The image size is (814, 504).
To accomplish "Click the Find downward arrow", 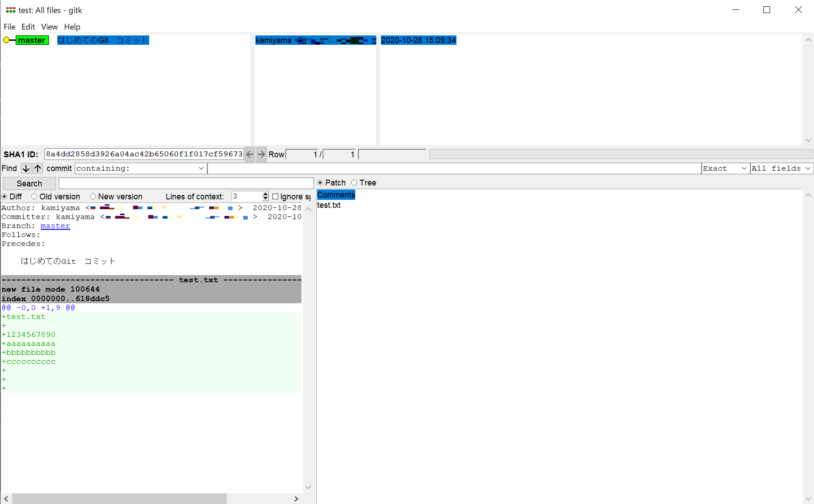I will (26, 168).
